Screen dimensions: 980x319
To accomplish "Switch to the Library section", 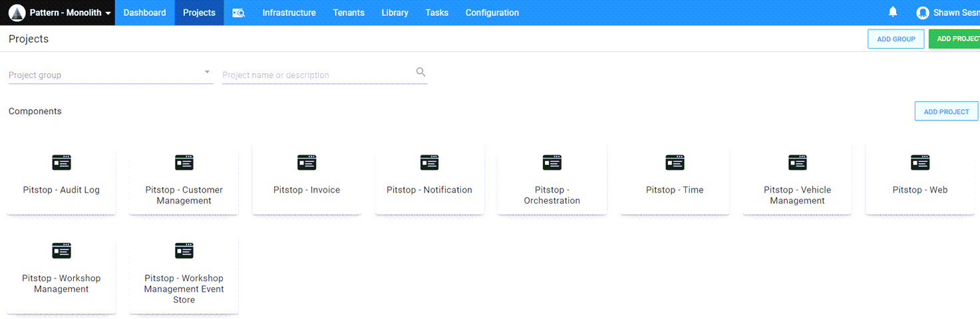I will pyautogui.click(x=395, y=13).
